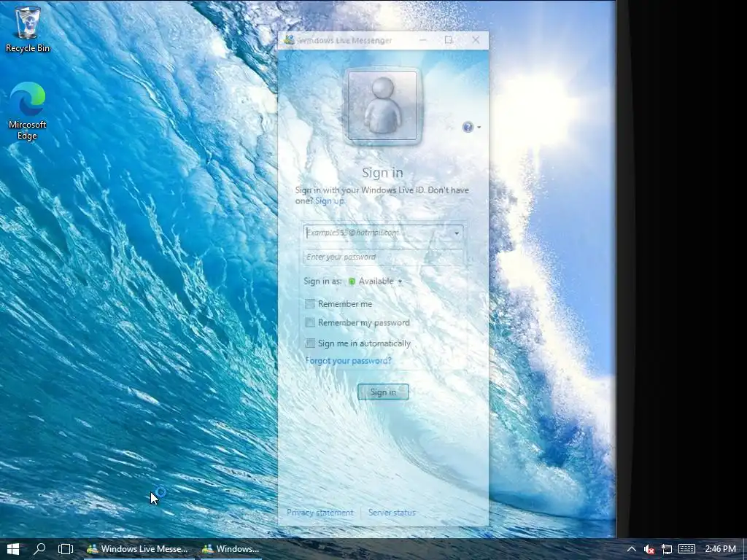Tick Sign me in automatically
The height and width of the screenshot is (560, 747).
[x=309, y=343]
